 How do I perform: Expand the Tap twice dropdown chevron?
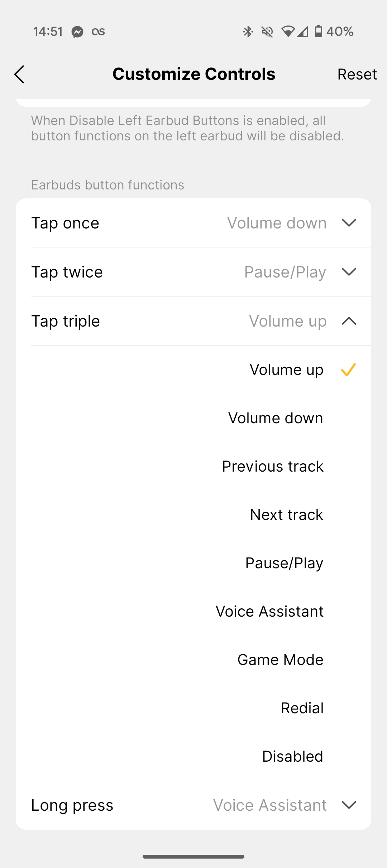click(x=349, y=272)
